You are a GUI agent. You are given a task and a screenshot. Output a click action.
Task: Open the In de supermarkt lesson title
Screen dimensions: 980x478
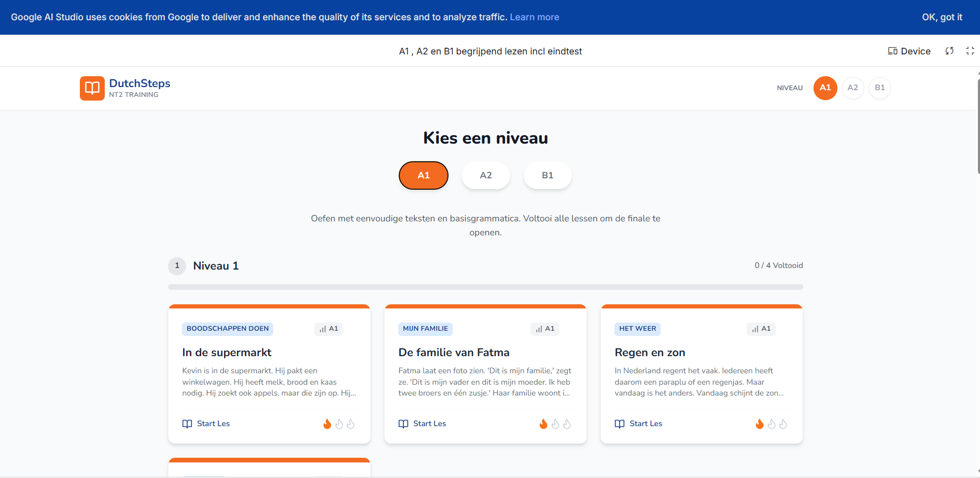pyautogui.click(x=227, y=353)
